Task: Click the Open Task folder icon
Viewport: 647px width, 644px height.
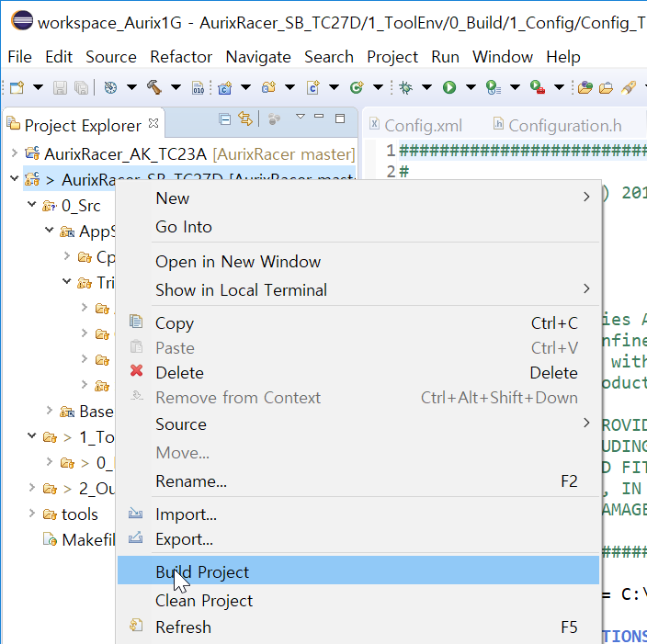Action: [x=606, y=87]
